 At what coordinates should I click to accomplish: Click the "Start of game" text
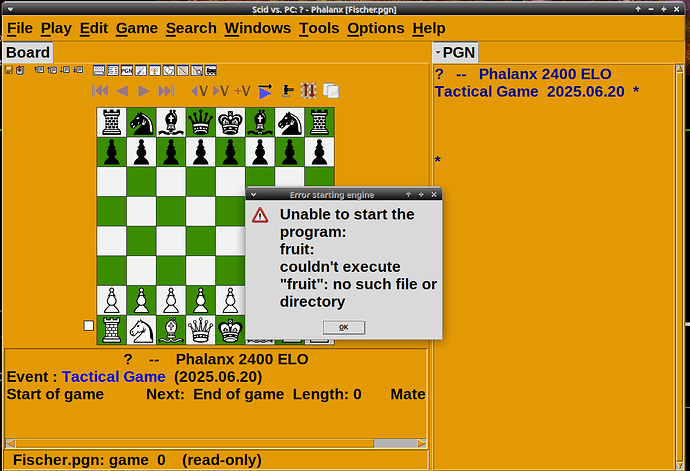pyautogui.click(x=55, y=394)
